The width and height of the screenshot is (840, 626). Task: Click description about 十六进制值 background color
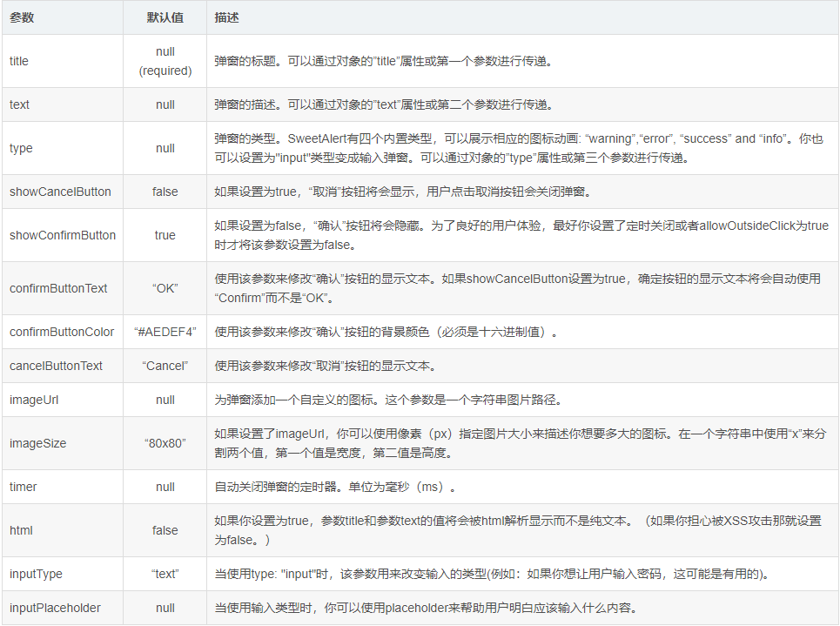pos(386,332)
